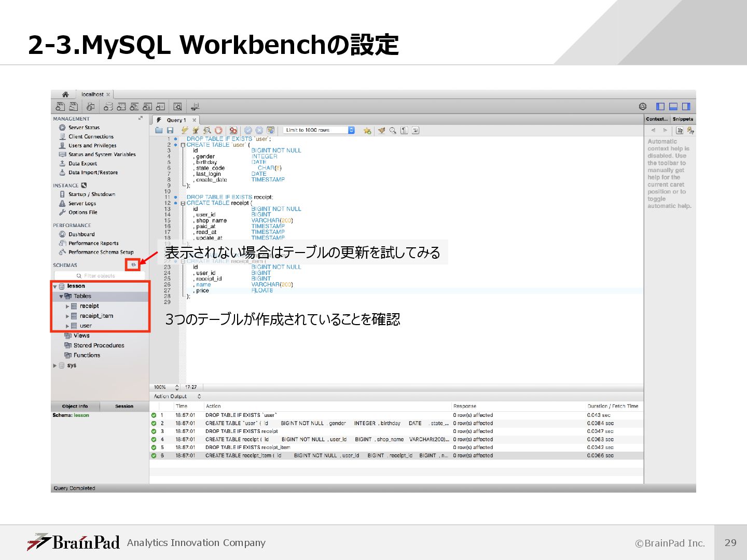The image size is (747, 560).
Task: Open the Snippets tab
Action: [683, 119]
